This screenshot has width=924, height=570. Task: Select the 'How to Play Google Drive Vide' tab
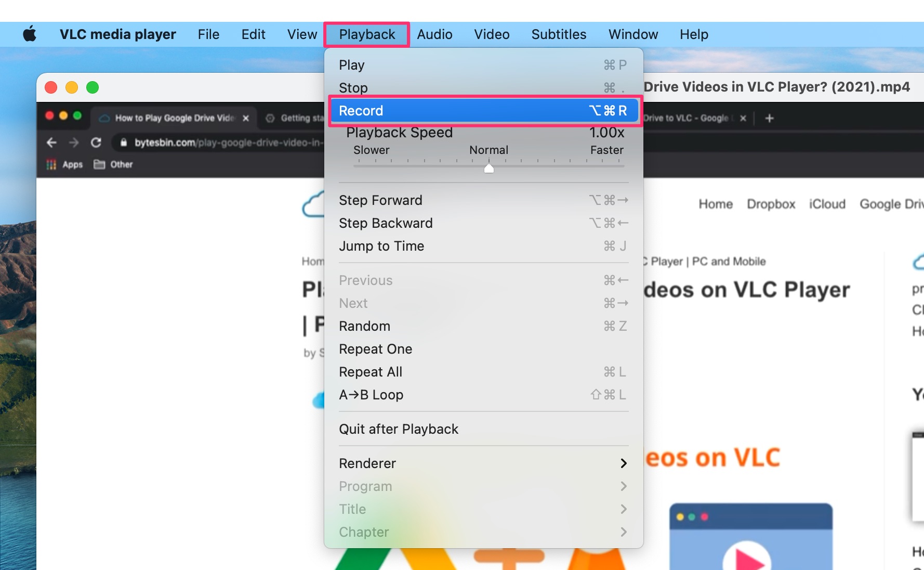(174, 118)
